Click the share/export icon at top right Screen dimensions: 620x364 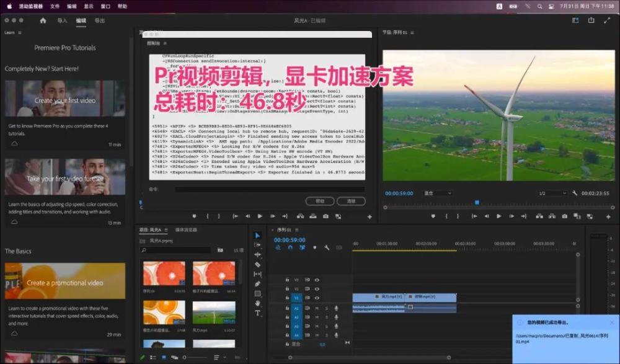(x=591, y=20)
